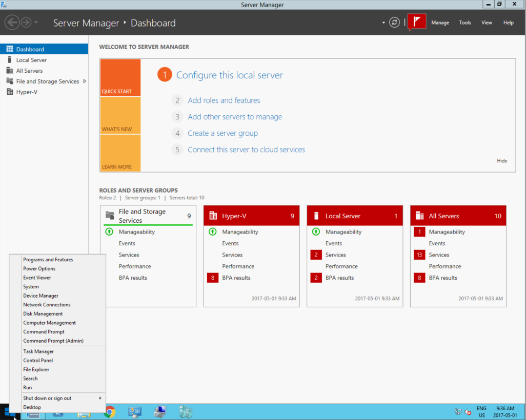Screen dimensions: 526x420
Task: Open the Help menu
Action: (x=508, y=23)
